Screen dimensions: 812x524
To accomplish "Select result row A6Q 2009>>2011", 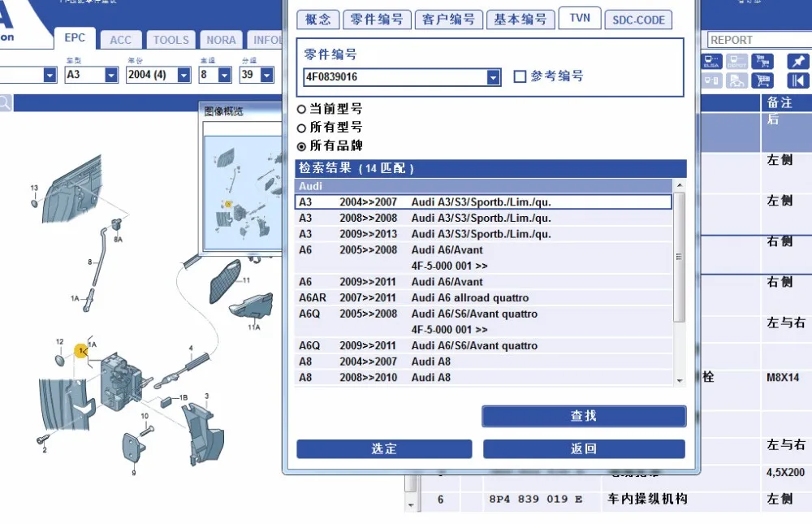I will point(483,346).
